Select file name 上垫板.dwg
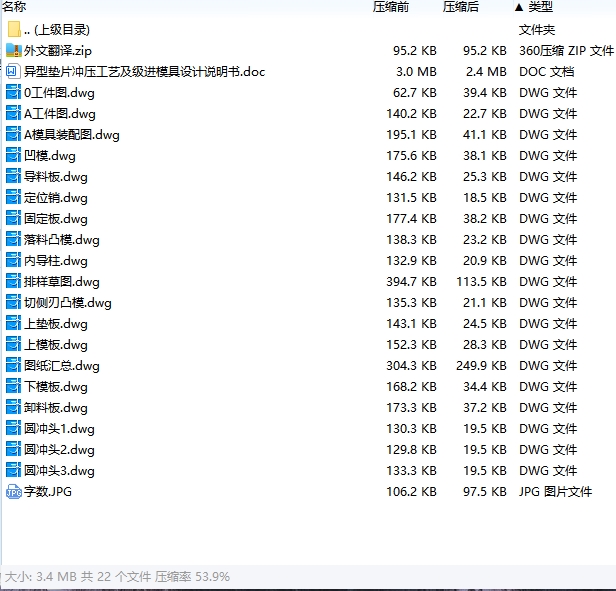 (x=56, y=324)
